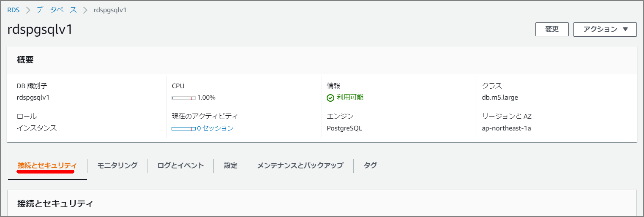
Task: Click the db.m5.large class value
Action: click(500, 98)
